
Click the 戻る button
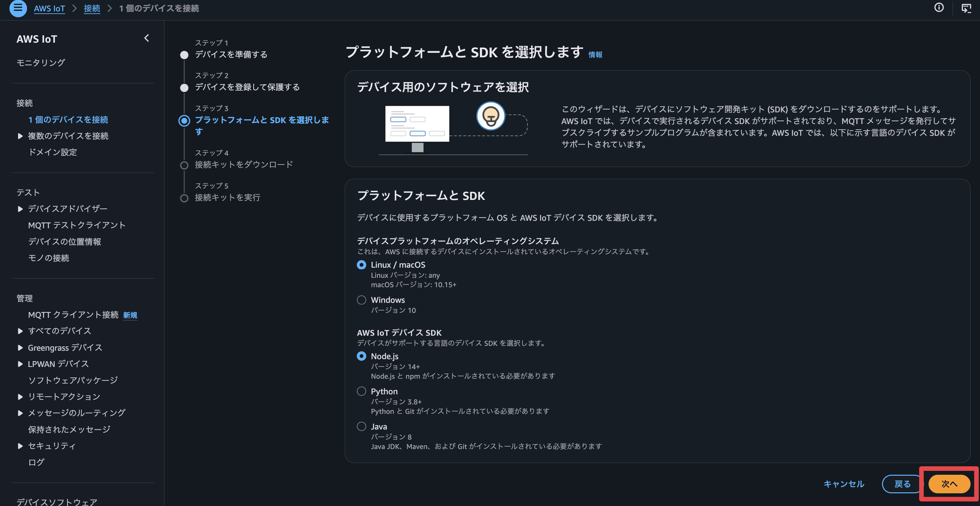(903, 484)
